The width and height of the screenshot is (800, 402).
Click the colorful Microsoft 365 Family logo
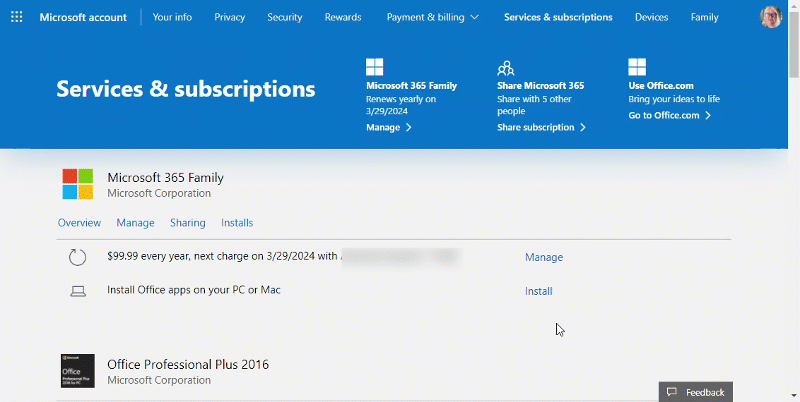(78, 184)
